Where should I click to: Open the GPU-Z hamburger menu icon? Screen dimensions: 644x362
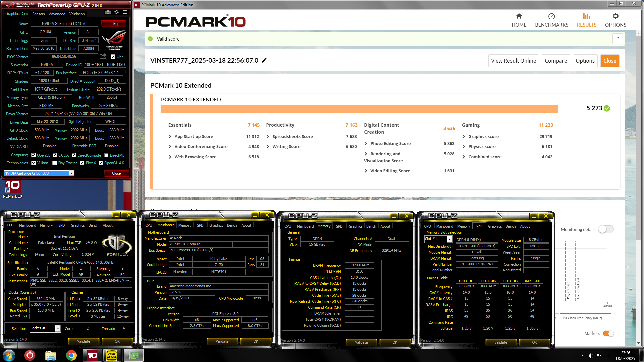(x=125, y=12)
